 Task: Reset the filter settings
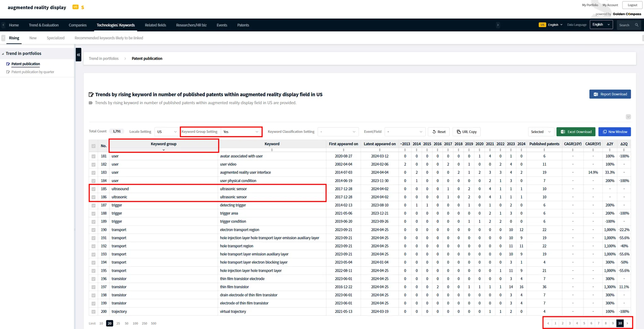coord(438,132)
